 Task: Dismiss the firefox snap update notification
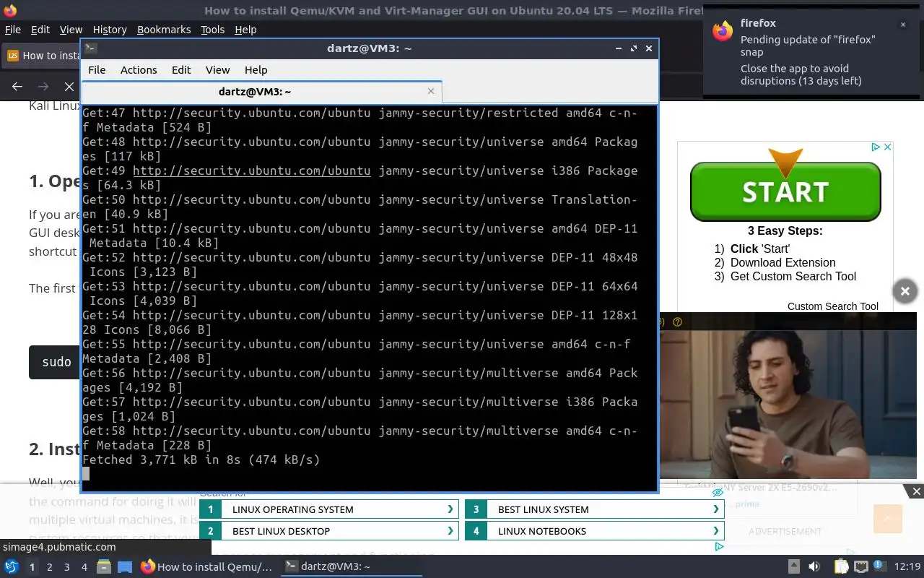902,25
